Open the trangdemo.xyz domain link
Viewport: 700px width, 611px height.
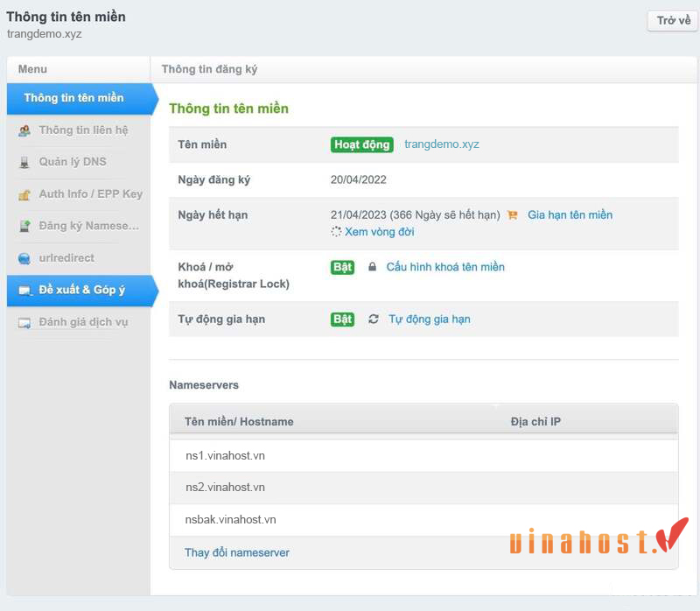(442, 144)
